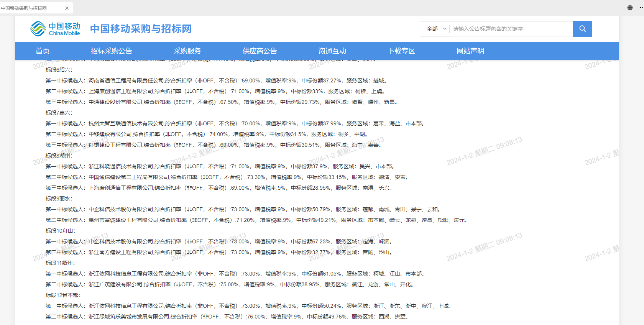644x325 pixels.
Task: Click the 标段9丽水 section heading
Action: pyautogui.click(x=59, y=199)
